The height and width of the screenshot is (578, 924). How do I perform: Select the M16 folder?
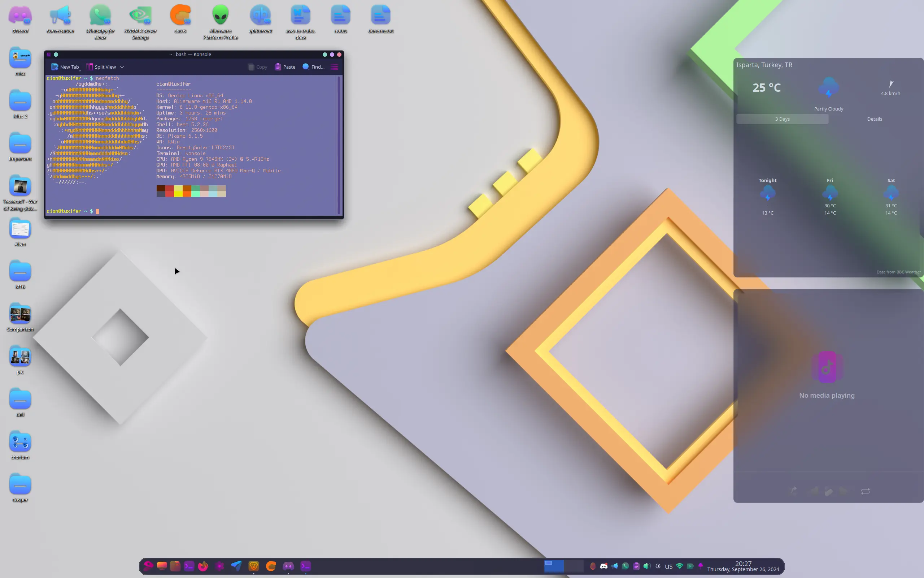tap(20, 275)
